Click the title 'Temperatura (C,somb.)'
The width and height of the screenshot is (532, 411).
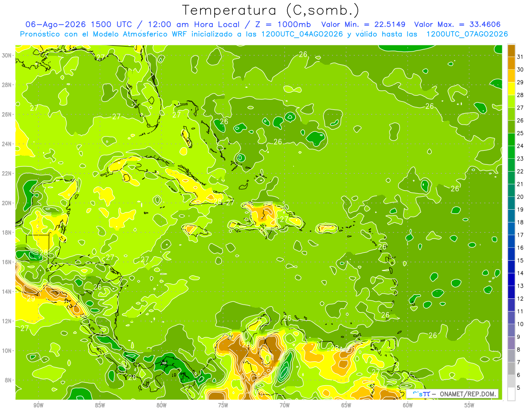(271, 10)
